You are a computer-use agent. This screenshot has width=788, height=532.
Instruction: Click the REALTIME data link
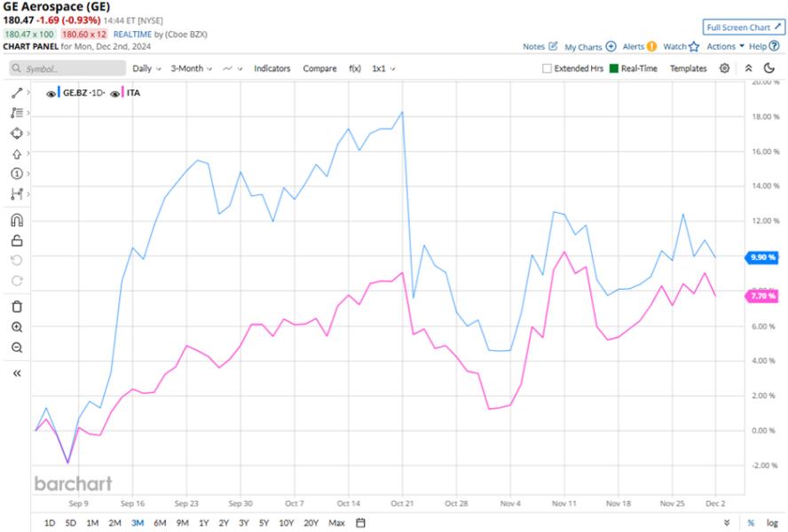click(x=132, y=35)
